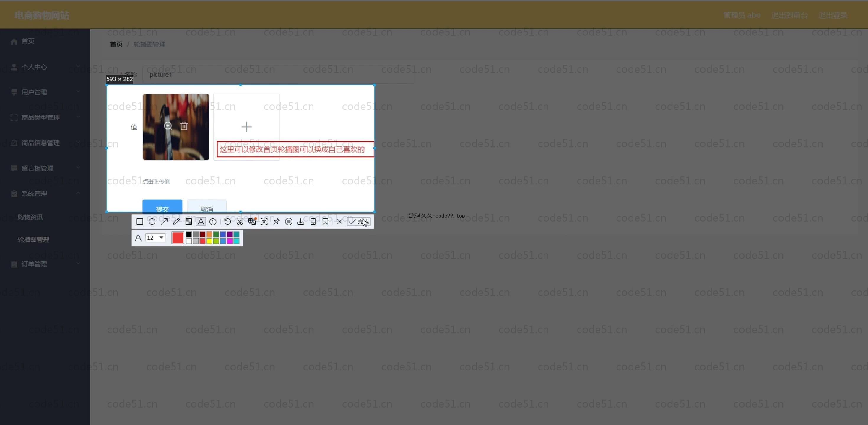The image size is (868, 425).
Task: Click the name input containing picture1
Action: click(278, 75)
